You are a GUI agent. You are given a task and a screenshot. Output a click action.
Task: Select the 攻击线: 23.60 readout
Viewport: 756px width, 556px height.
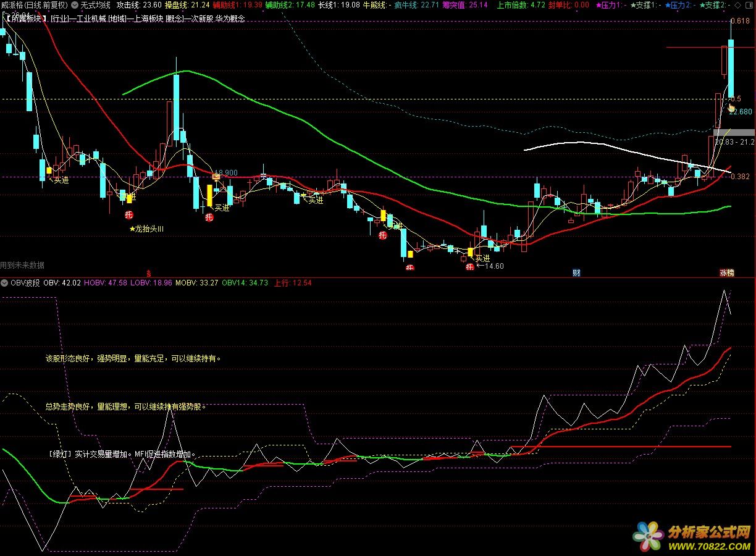click(x=138, y=4)
